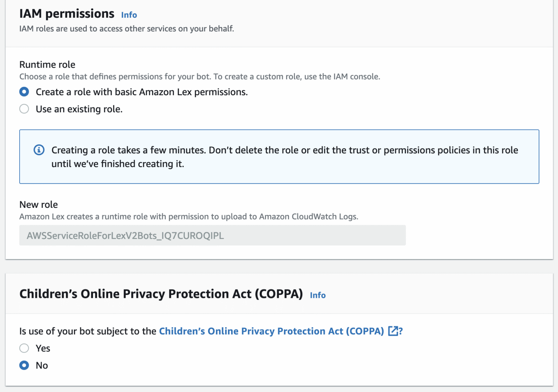This screenshot has height=392, width=558.
Task: Click the 'Choose a role that defines permissions' hint
Action: tap(200, 77)
